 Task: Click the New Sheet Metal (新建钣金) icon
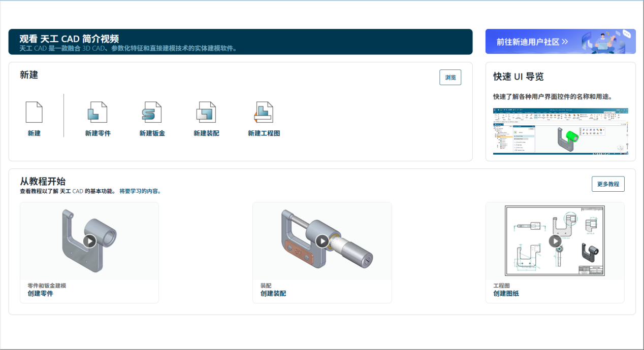pos(152,112)
